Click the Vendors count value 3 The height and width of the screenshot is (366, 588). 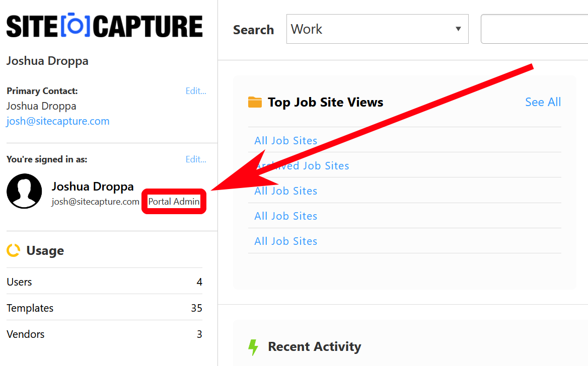199,334
